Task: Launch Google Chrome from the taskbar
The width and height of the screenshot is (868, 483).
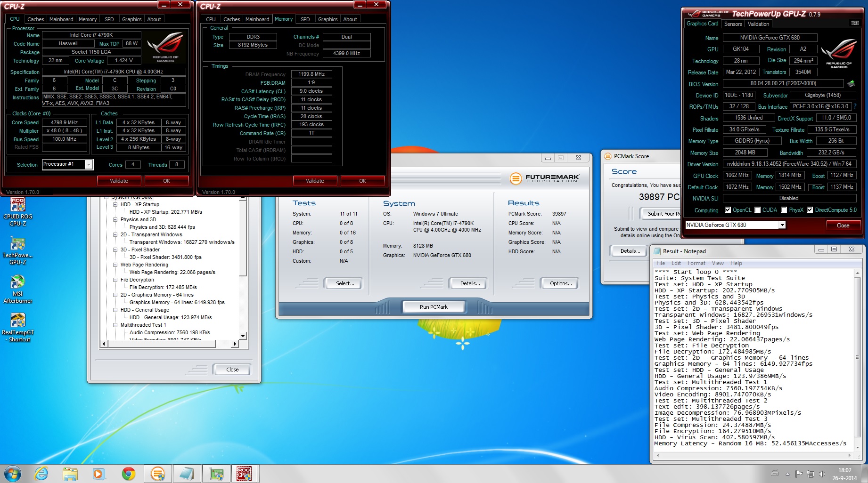Action: pyautogui.click(x=128, y=474)
